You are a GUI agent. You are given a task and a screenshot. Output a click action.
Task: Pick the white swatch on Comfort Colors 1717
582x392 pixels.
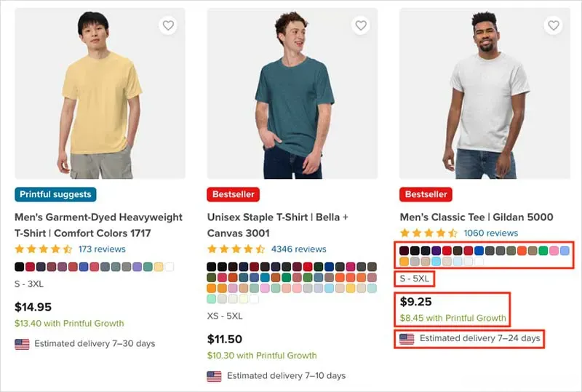[170, 267]
